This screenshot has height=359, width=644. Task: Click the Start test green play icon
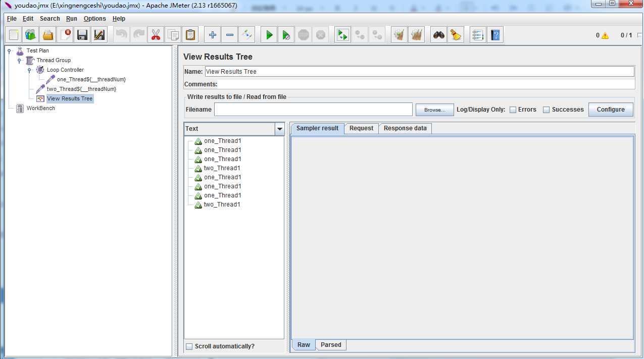tap(269, 35)
